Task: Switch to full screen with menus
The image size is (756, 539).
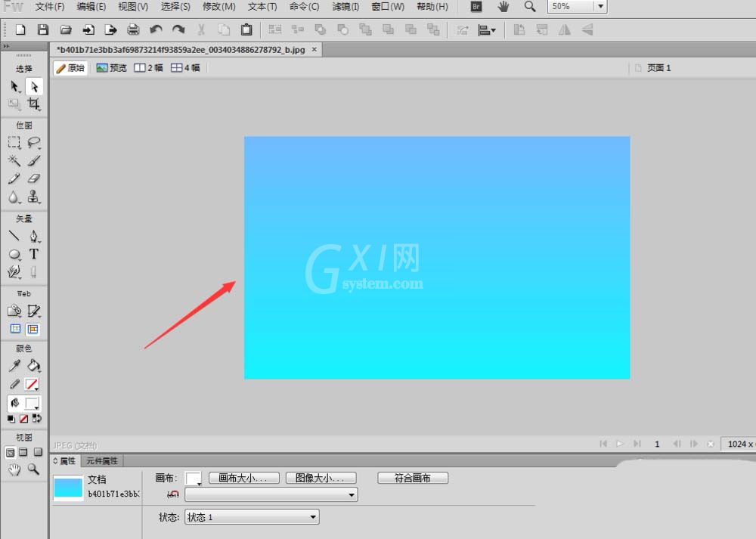Action: pyautogui.click(x=23, y=452)
